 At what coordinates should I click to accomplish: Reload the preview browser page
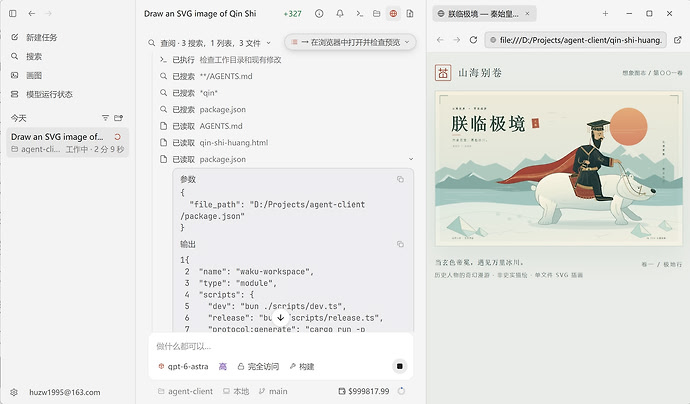coord(473,40)
